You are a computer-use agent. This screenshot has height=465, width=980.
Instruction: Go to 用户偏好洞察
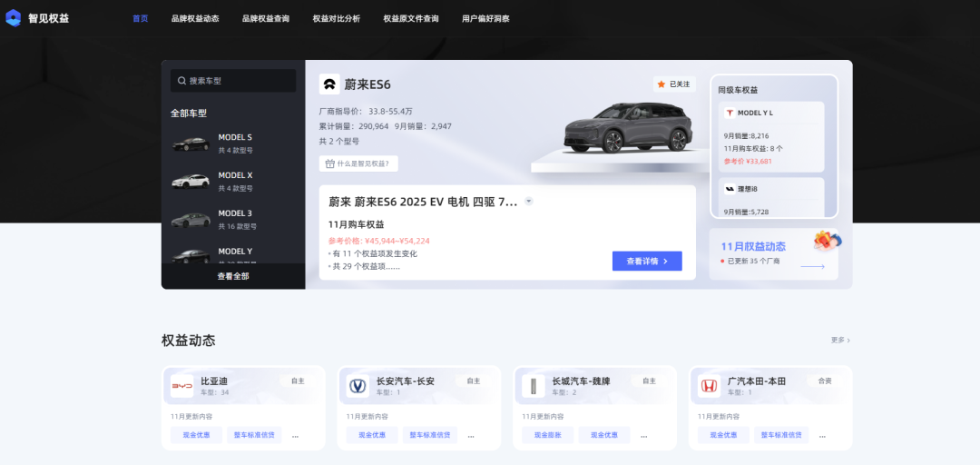click(x=485, y=19)
